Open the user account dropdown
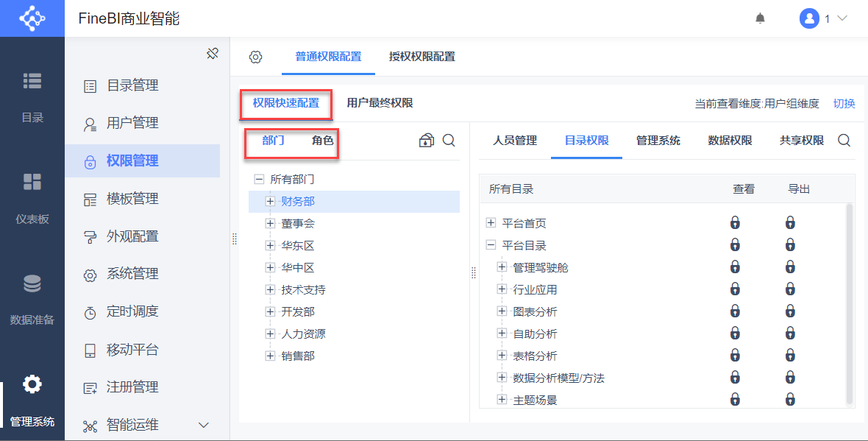 pyautogui.click(x=823, y=18)
